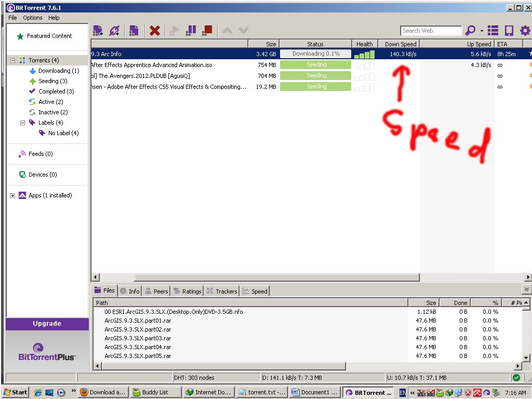The width and height of the screenshot is (532, 399).
Task: Click the Add Torrent toolbar icon
Action: 98,31
